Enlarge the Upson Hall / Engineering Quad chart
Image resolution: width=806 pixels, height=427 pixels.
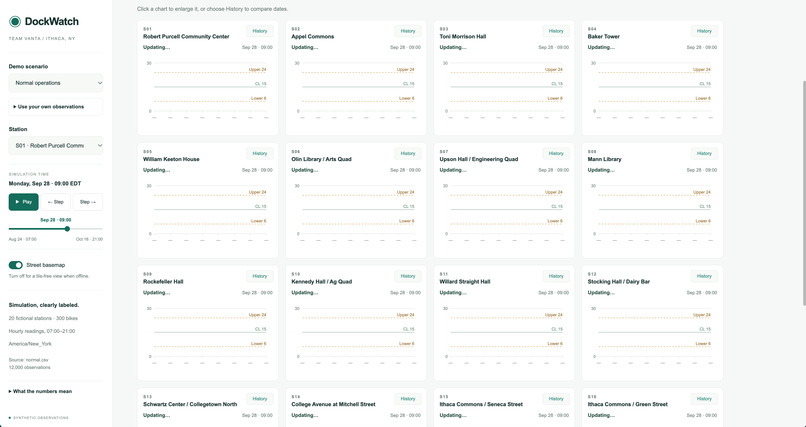(x=504, y=212)
